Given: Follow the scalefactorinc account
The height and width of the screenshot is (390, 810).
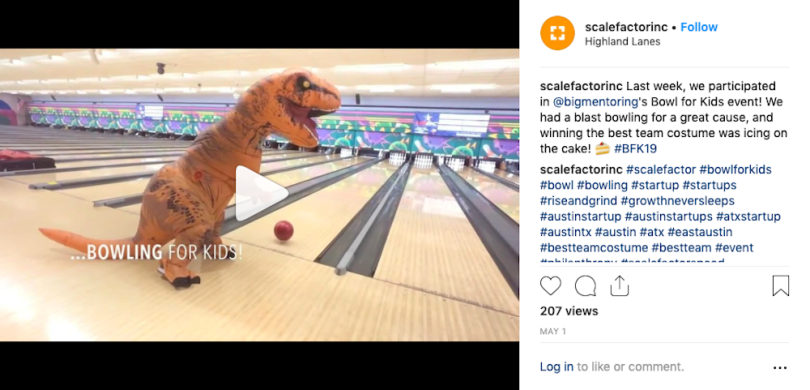Looking at the screenshot, I should tap(699, 27).
